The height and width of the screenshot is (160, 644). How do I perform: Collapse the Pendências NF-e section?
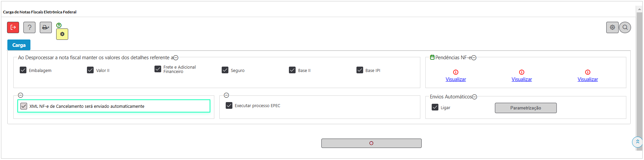click(x=474, y=58)
